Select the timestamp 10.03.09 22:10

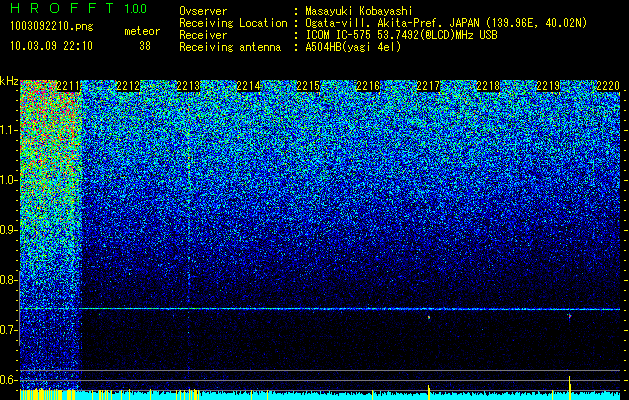[x=51, y=46]
